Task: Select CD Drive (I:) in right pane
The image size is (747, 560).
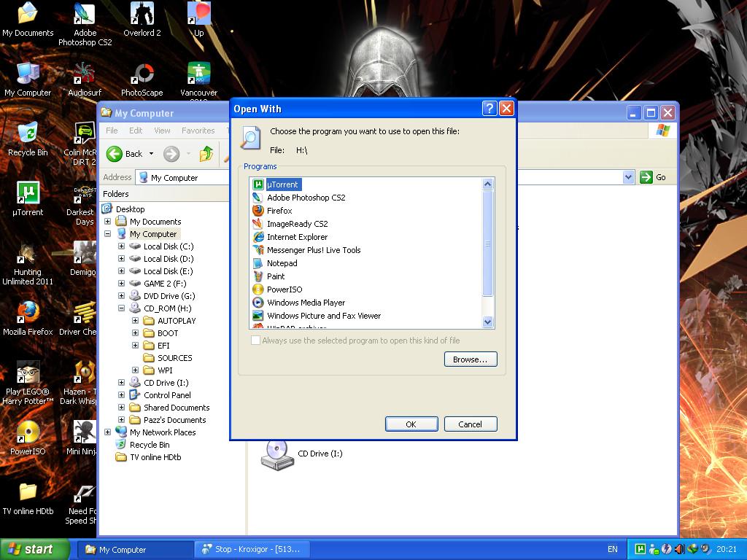Action: [x=301, y=454]
